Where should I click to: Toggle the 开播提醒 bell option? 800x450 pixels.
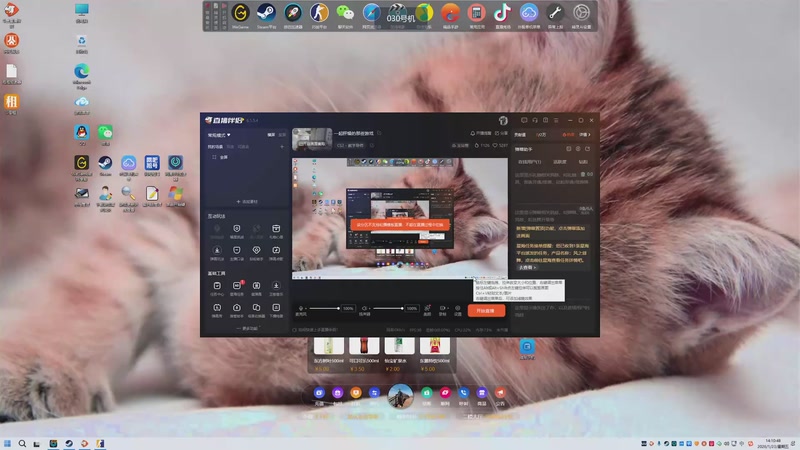(x=481, y=133)
